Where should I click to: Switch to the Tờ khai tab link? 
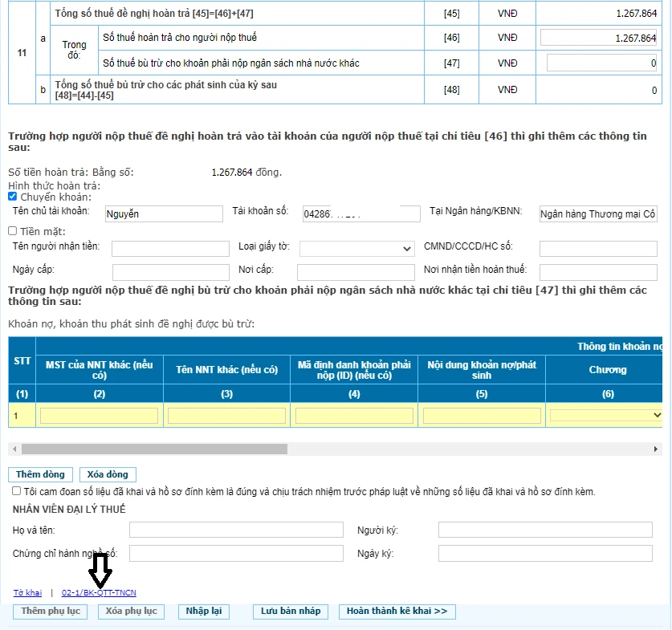pyautogui.click(x=27, y=593)
